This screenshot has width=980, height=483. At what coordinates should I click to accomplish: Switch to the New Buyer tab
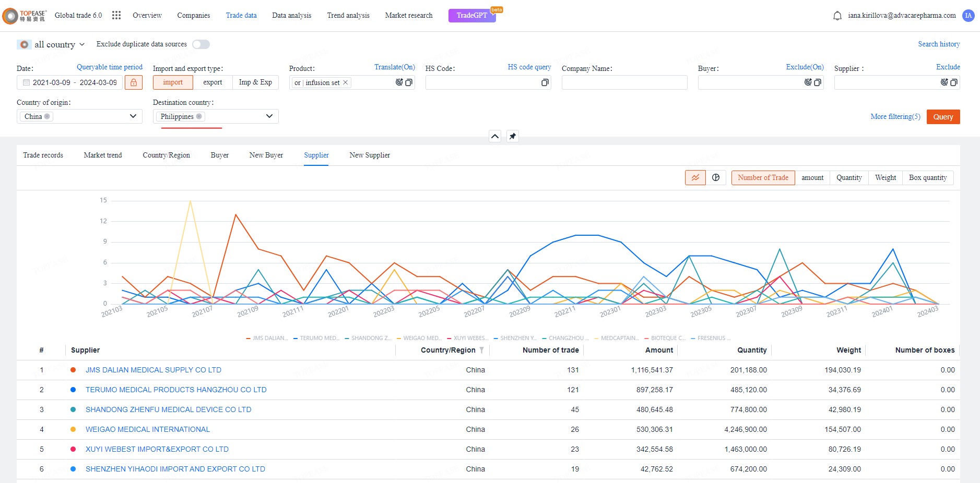pos(266,155)
